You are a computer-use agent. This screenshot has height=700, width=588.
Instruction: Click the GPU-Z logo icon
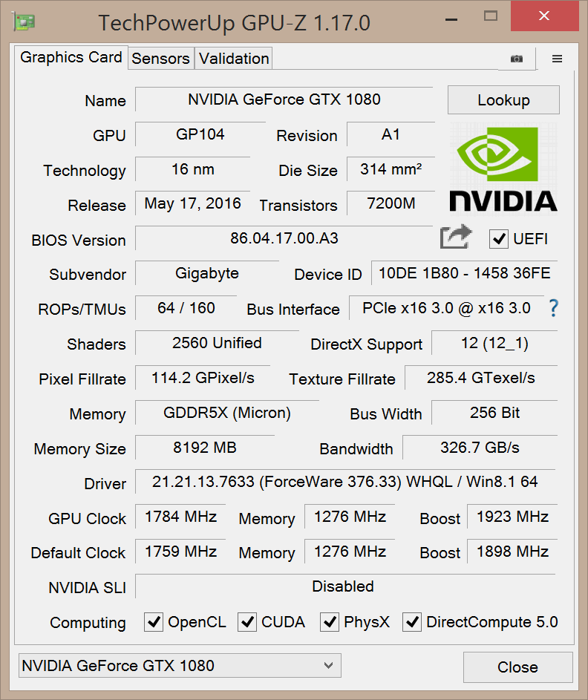(23, 22)
